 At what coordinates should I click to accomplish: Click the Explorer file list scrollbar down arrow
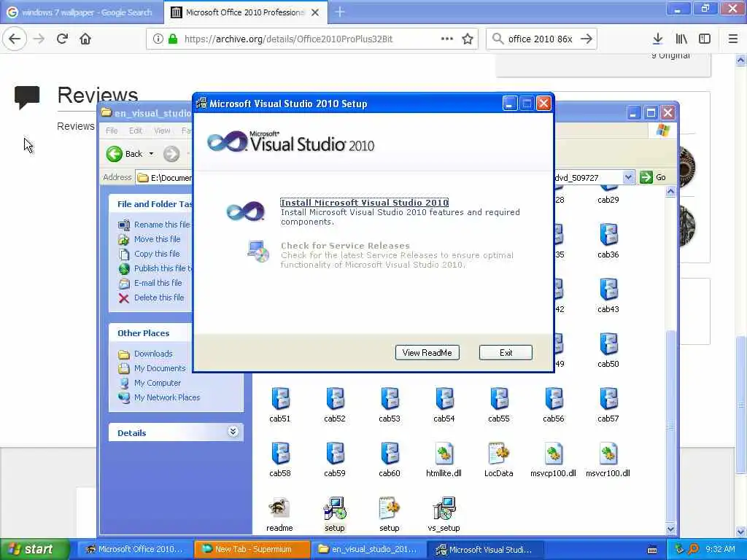(670, 529)
